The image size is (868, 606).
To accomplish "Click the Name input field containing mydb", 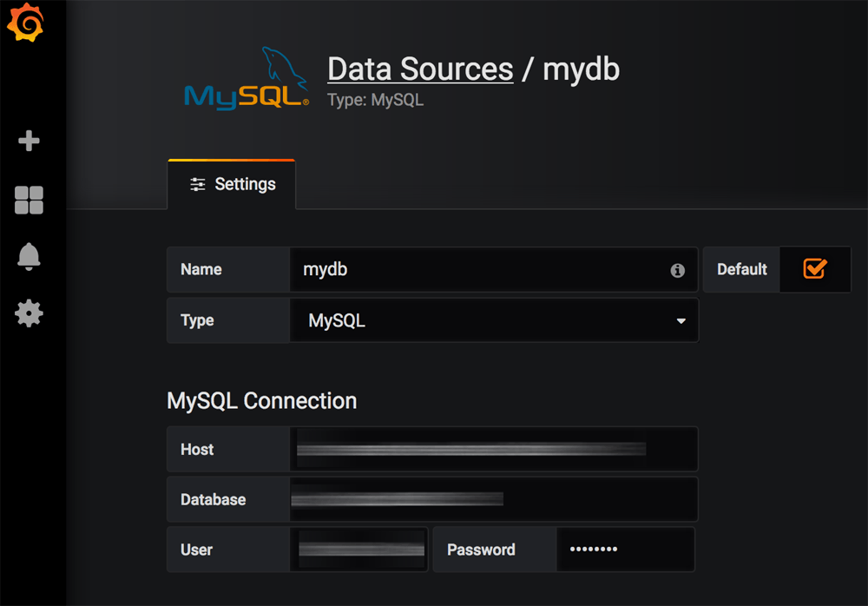I will pos(494,270).
